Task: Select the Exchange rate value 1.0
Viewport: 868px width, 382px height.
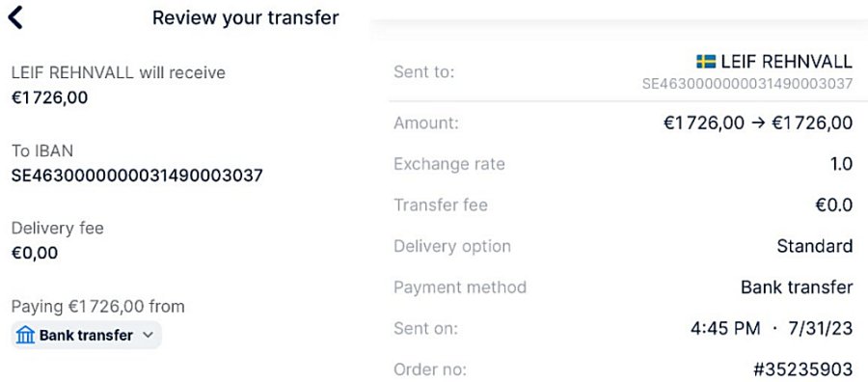Action: click(841, 164)
